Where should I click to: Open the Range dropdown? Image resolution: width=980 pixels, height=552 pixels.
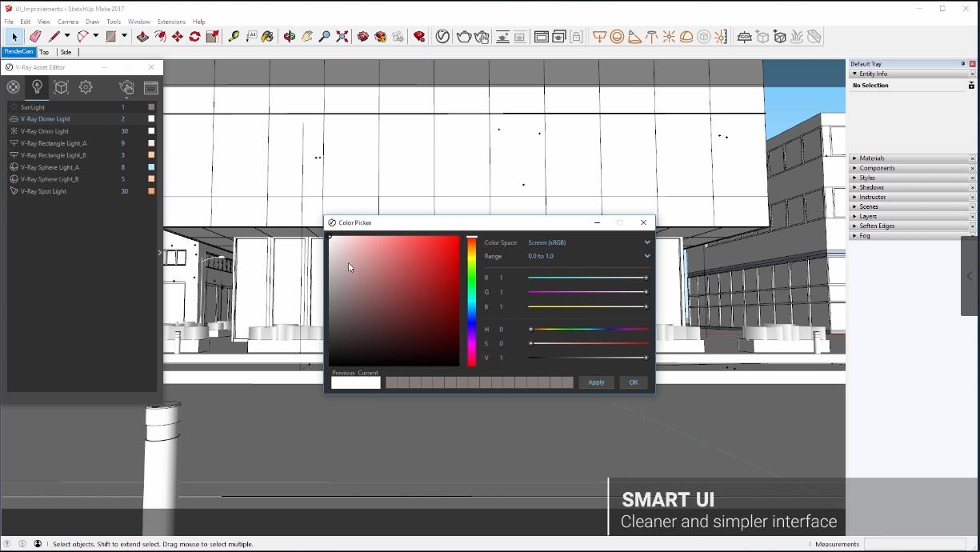pos(588,256)
